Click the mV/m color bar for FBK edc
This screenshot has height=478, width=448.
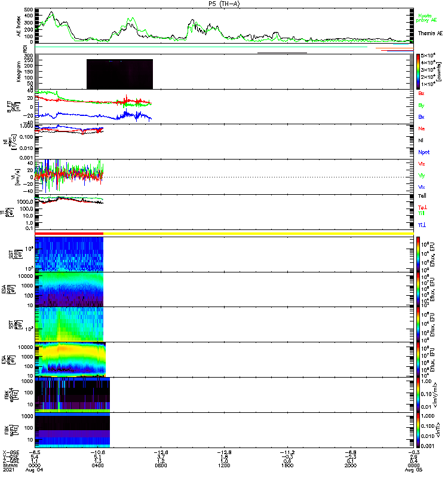coord(418,395)
